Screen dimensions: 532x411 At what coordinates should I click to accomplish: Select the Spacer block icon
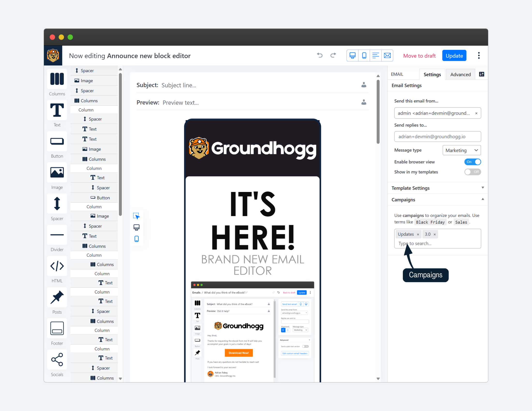point(57,204)
